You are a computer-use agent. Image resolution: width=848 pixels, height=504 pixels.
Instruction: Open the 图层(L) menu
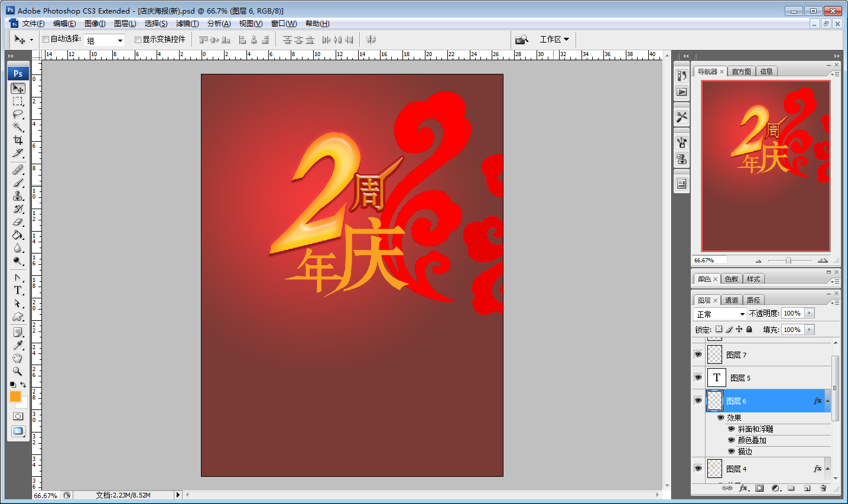[125, 24]
